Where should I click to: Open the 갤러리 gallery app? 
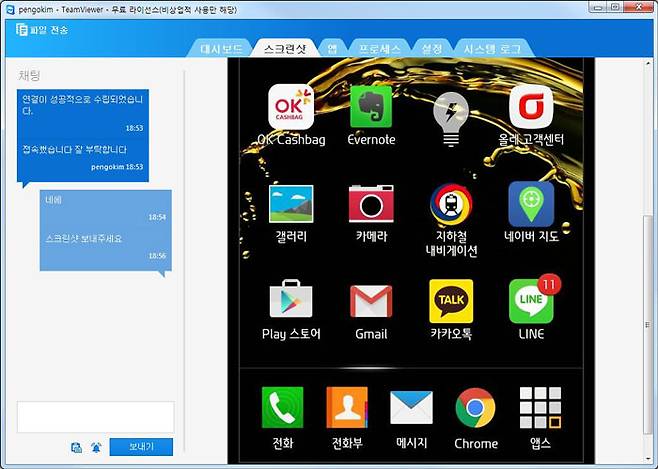pyautogui.click(x=291, y=204)
